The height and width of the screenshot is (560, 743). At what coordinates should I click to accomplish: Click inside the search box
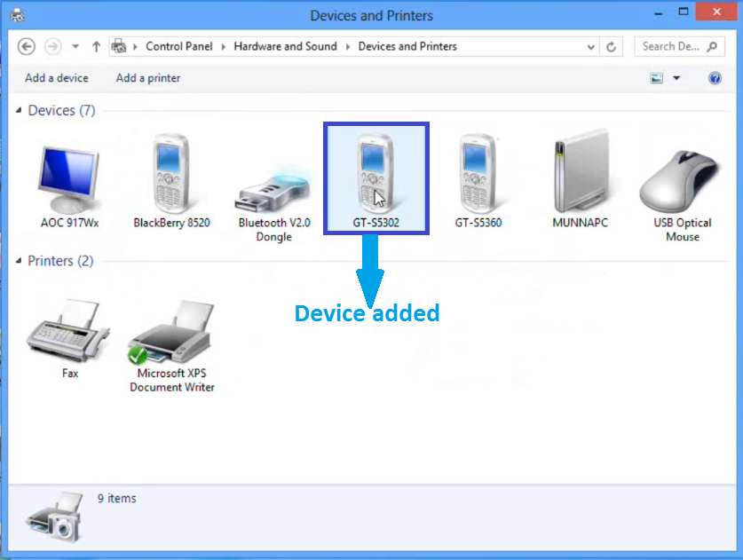point(673,46)
